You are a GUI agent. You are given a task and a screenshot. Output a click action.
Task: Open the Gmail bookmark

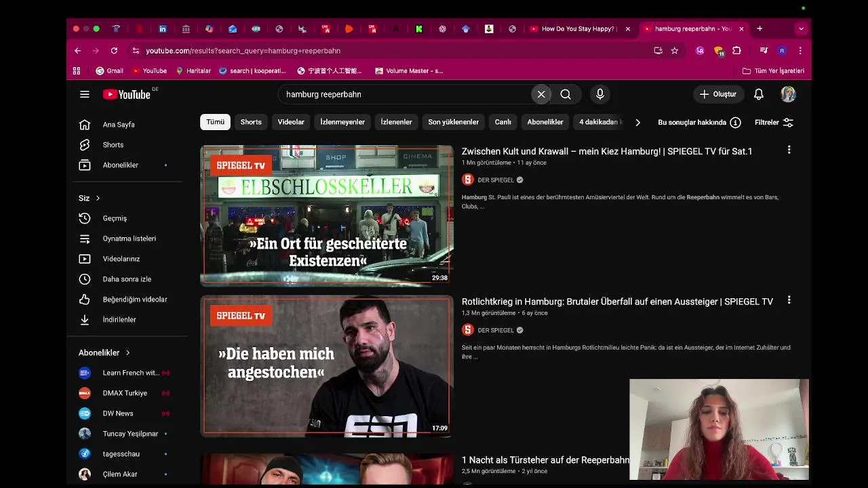pyautogui.click(x=109, y=70)
